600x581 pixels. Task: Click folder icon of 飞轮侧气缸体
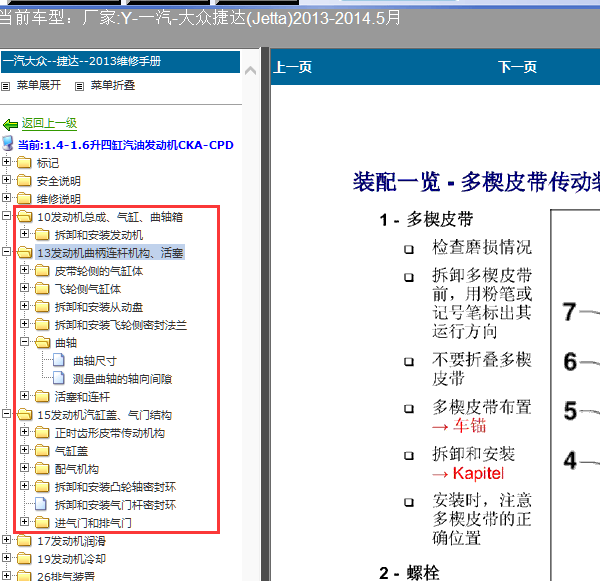(x=42, y=289)
